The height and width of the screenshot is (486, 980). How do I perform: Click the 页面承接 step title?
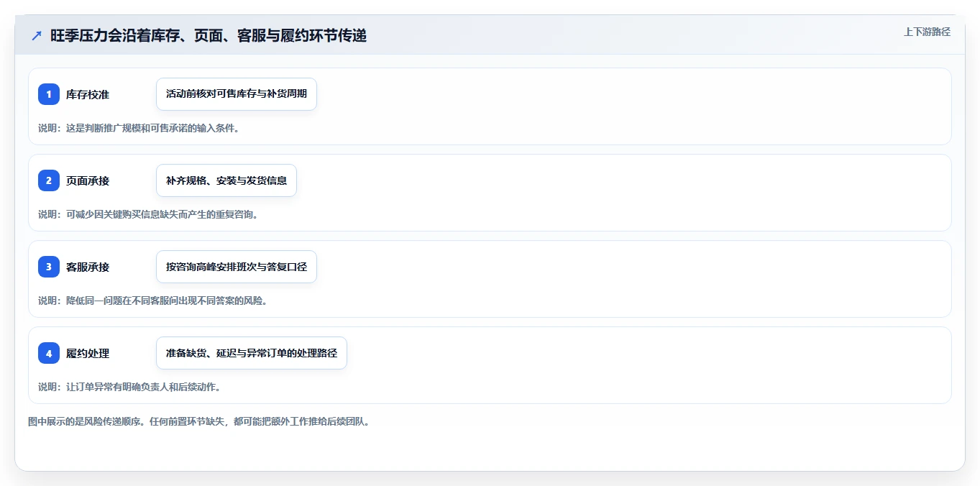pos(88,180)
